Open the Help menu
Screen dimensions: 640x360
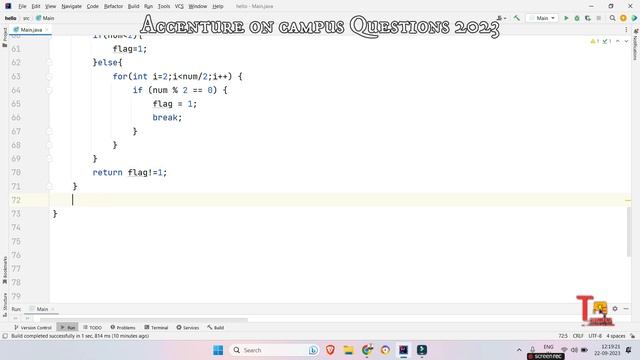point(218,6)
